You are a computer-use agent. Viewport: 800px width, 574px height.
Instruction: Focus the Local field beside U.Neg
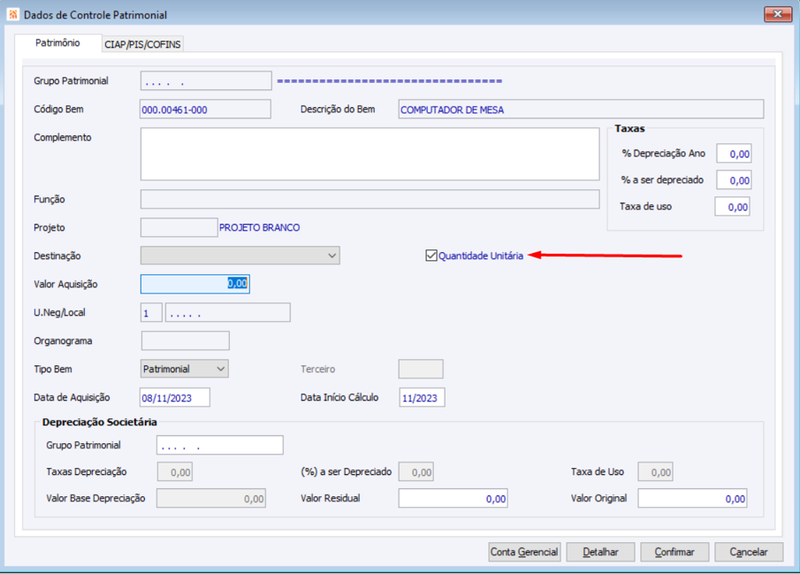coord(228,312)
